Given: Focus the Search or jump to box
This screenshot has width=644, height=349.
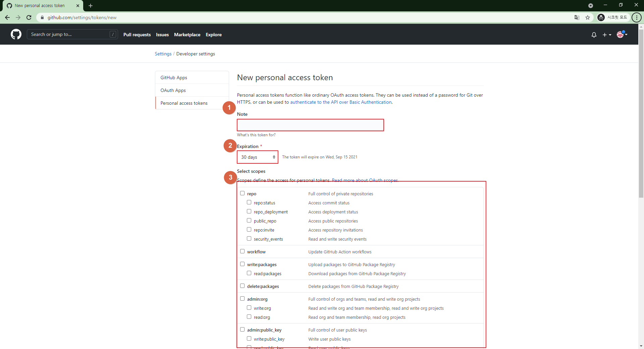Looking at the screenshot, I should click(72, 34).
